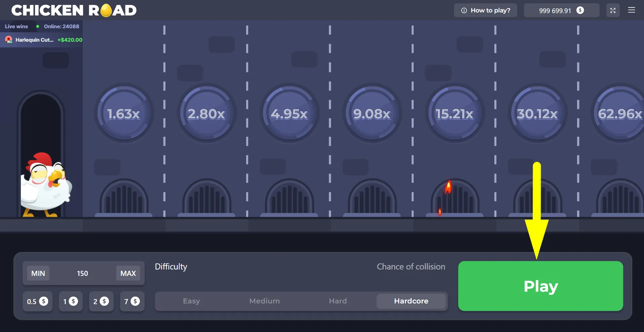Select Hardcore difficulty
Screen dimensions: 644x332
[411, 301]
